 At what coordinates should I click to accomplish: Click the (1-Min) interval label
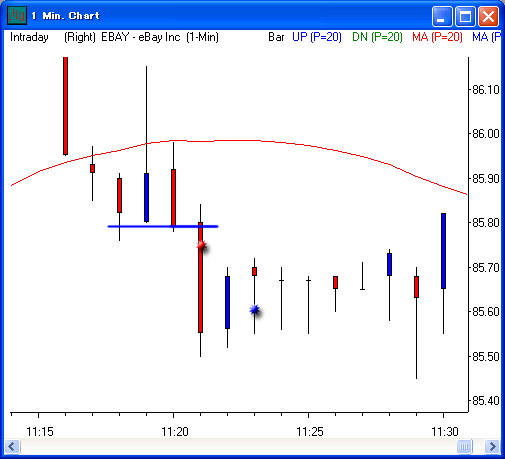[x=202, y=37]
